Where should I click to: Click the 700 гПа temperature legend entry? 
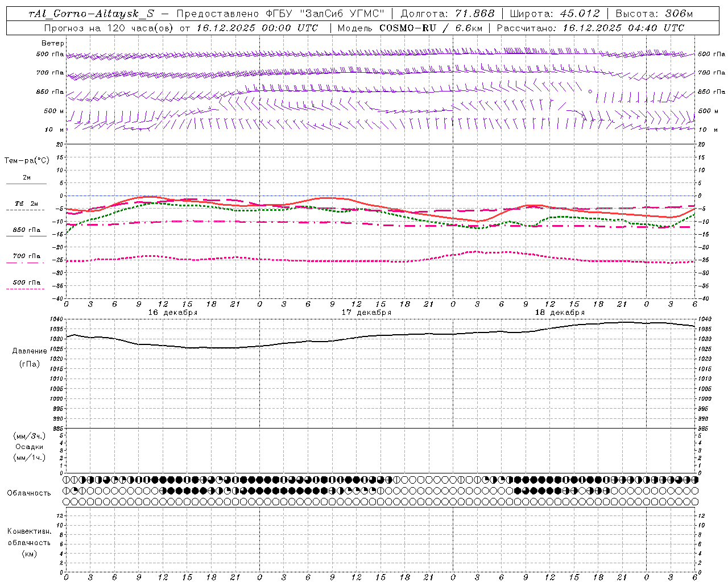coord(27,256)
